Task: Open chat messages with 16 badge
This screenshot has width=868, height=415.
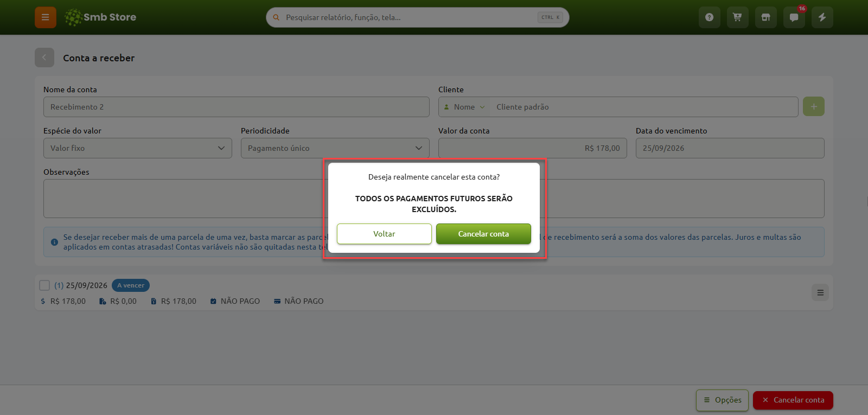Action: point(794,17)
